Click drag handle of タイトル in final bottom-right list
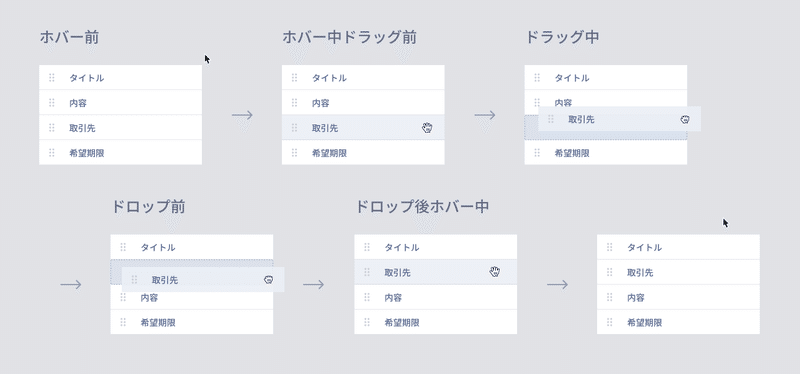 (x=609, y=247)
